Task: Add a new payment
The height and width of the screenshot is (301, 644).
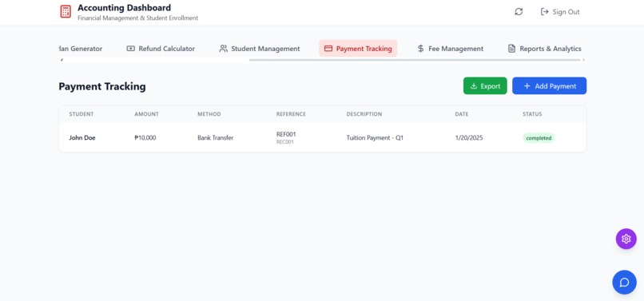Action: [x=549, y=85]
